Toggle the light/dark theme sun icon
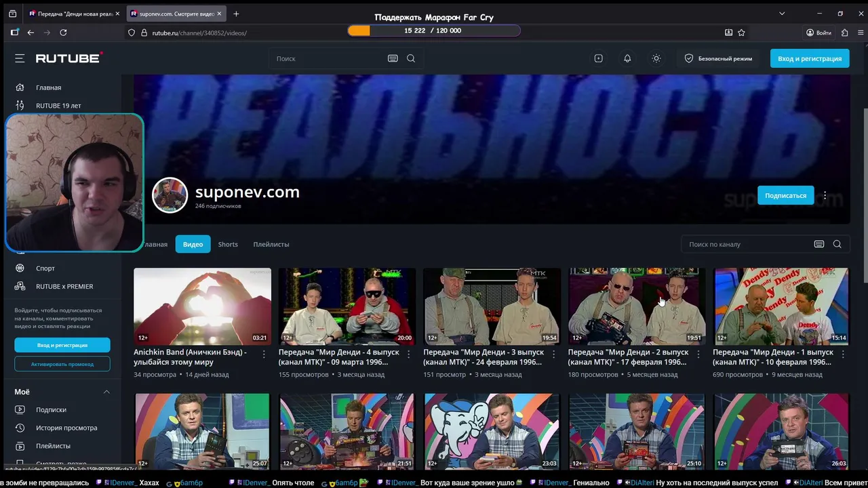Screen dimensions: 868x488 [656, 58]
